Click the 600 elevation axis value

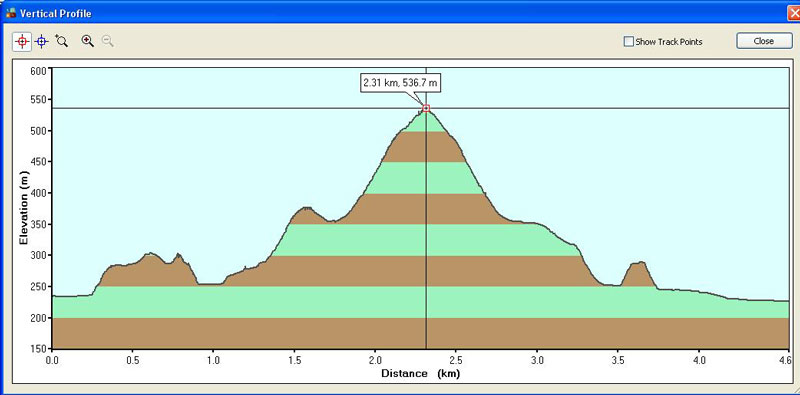(39, 71)
